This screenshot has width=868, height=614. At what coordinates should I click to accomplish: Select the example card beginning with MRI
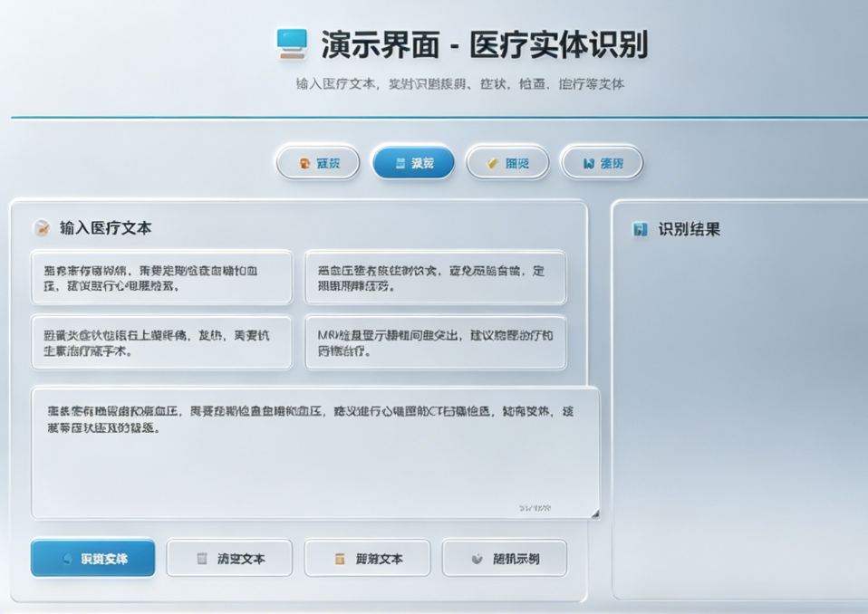tap(436, 342)
